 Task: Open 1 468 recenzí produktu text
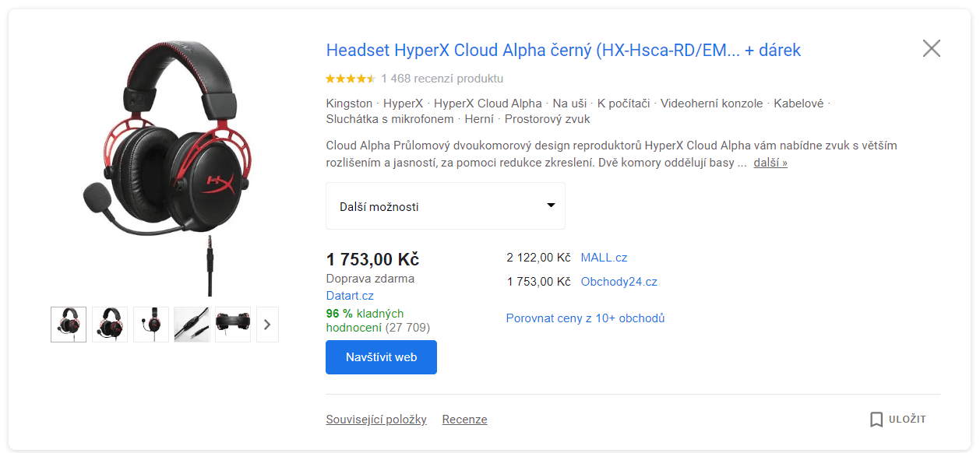pyautogui.click(x=442, y=79)
